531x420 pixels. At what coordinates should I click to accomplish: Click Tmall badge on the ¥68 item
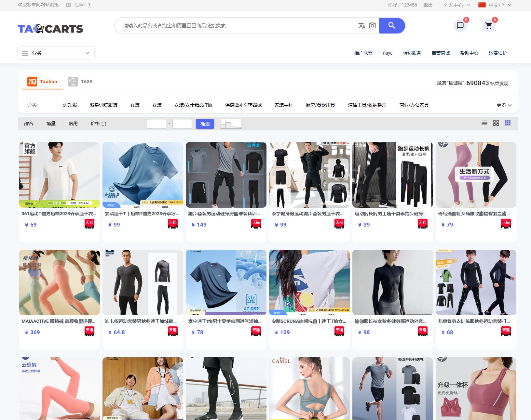point(506,332)
